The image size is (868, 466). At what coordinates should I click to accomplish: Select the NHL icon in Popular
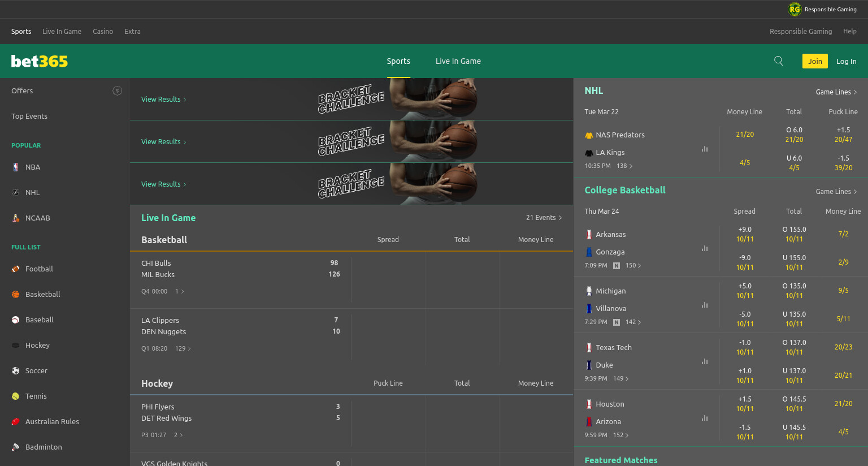(15, 192)
